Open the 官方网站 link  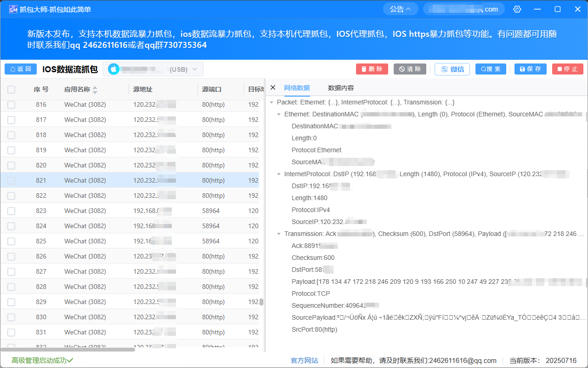tap(305, 361)
